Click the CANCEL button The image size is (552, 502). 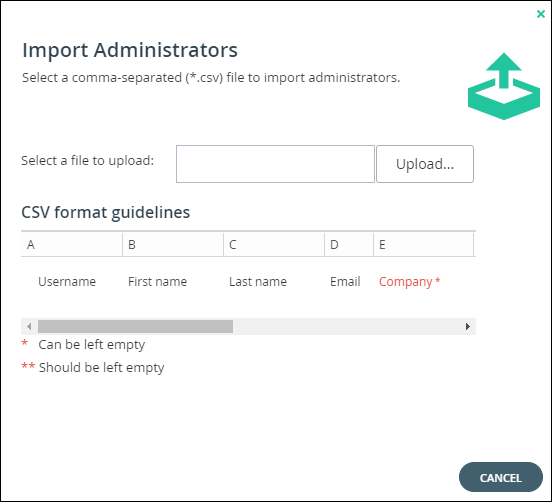501,477
